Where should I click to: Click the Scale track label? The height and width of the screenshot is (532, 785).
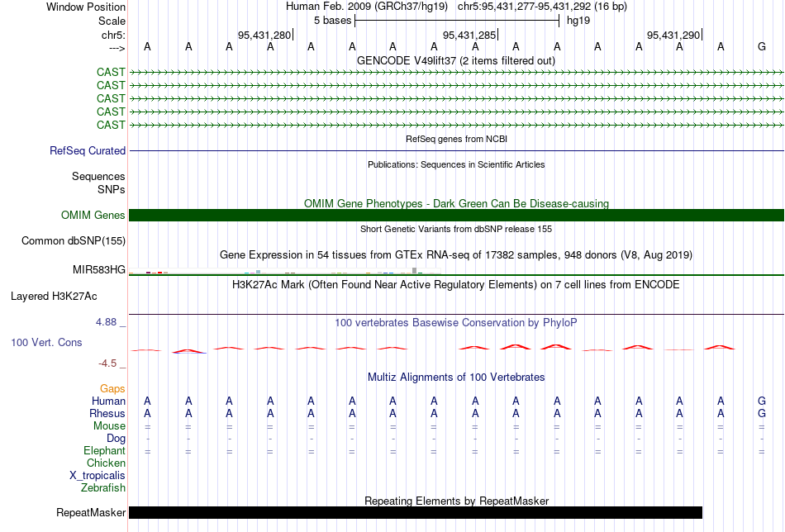tap(112, 21)
